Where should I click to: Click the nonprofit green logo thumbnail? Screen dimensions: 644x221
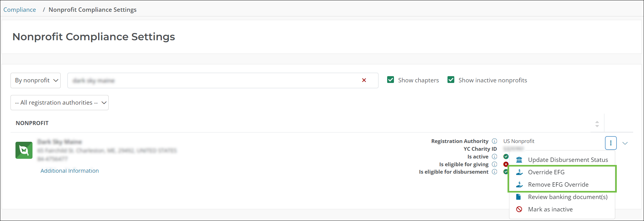(24, 150)
